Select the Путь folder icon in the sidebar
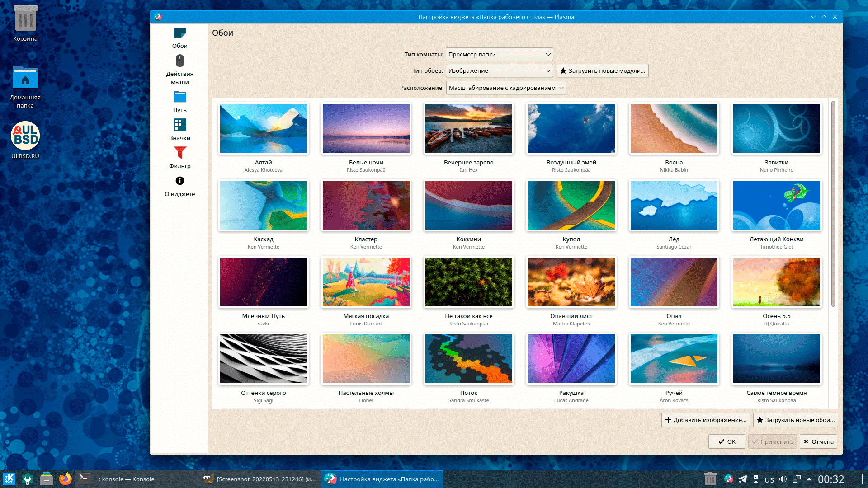868x488 pixels. (x=179, y=97)
